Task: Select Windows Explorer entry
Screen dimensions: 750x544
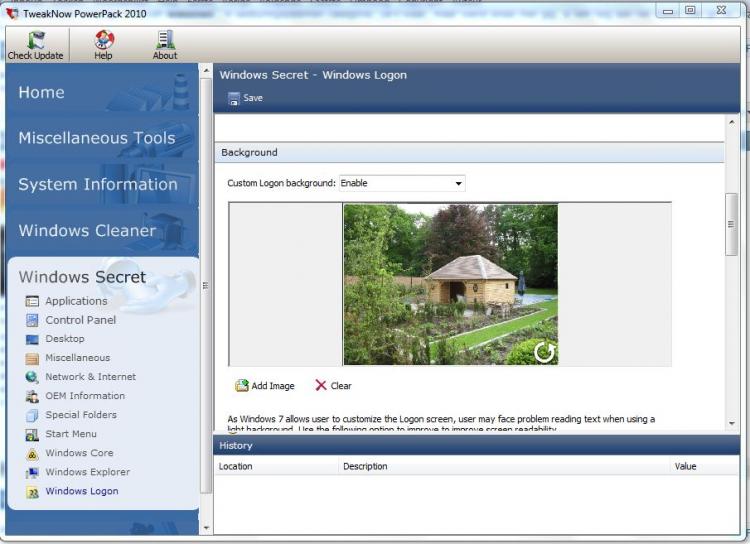Action: (x=88, y=472)
